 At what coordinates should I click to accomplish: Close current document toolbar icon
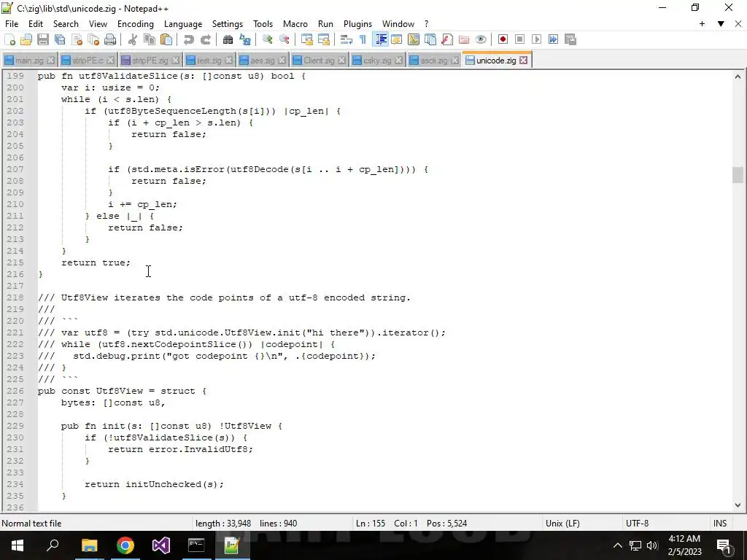tap(77, 39)
